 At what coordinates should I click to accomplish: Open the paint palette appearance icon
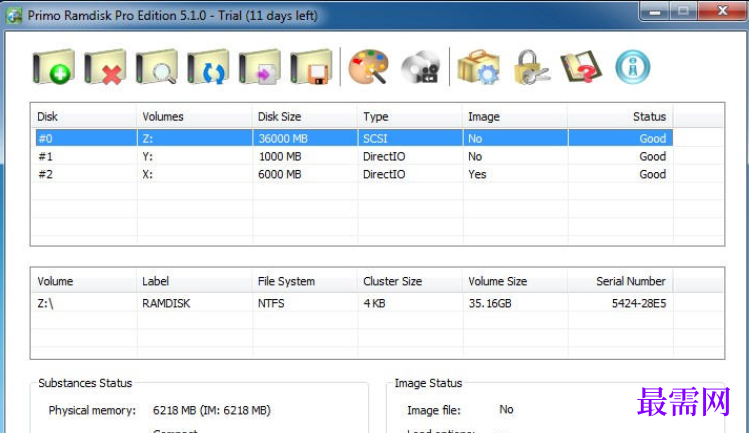click(368, 67)
